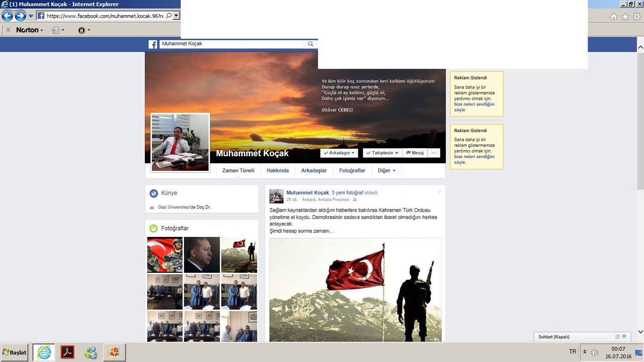This screenshot has height=362, width=644.
Task: Open the Favorites star icon
Action: click(625, 17)
